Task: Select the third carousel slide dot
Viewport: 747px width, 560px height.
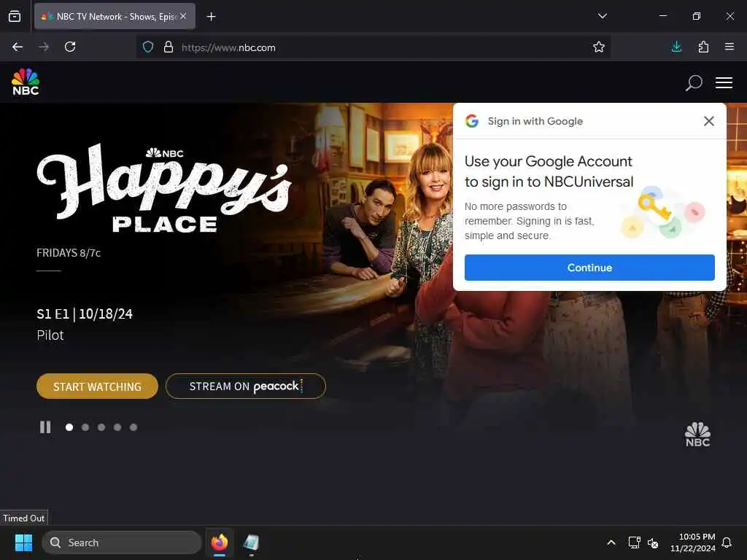Action: (x=101, y=427)
